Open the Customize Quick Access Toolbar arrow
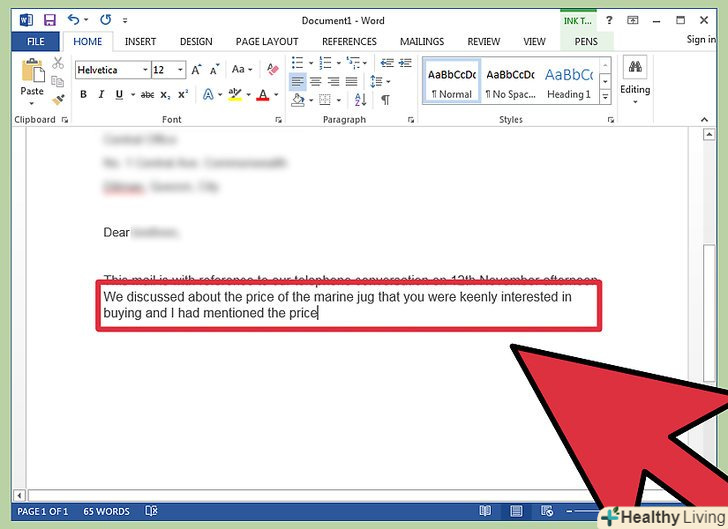This screenshot has width=728, height=529. click(125, 20)
